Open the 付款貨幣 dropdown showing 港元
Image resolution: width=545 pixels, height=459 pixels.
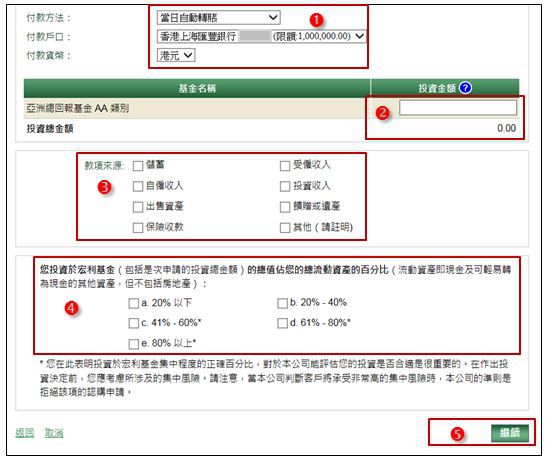click(176, 55)
